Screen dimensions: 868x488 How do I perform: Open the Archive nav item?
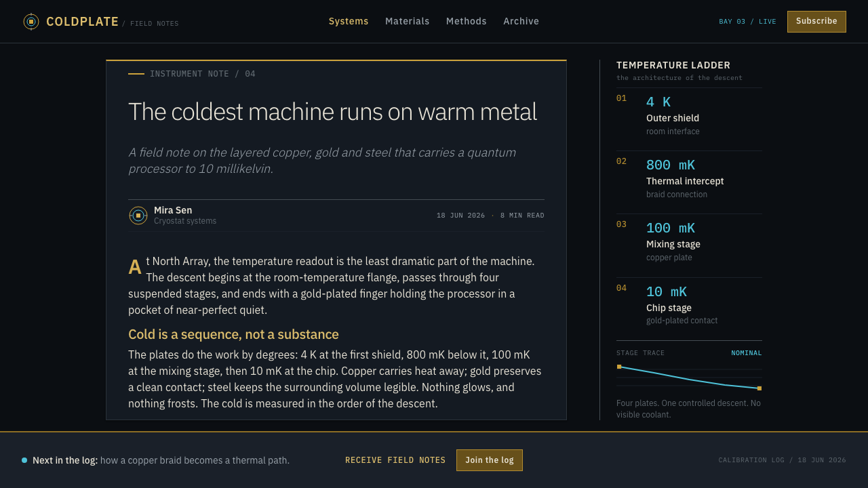[521, 21]
